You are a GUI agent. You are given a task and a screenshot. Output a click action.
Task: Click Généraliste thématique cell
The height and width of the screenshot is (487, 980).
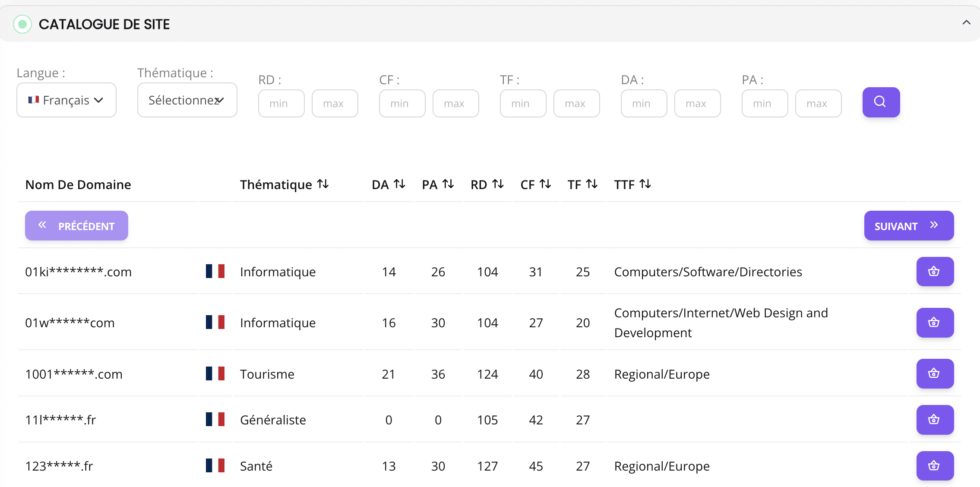[x=273, y=420]
